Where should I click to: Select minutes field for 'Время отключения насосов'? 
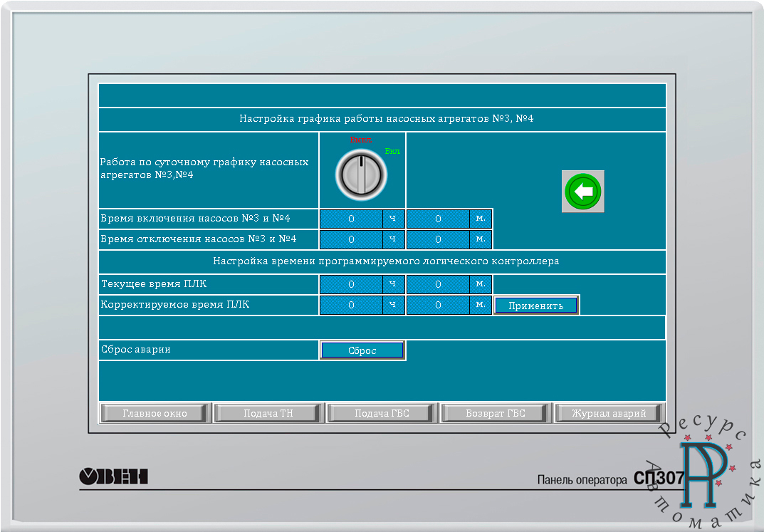(x=438, y=239)
